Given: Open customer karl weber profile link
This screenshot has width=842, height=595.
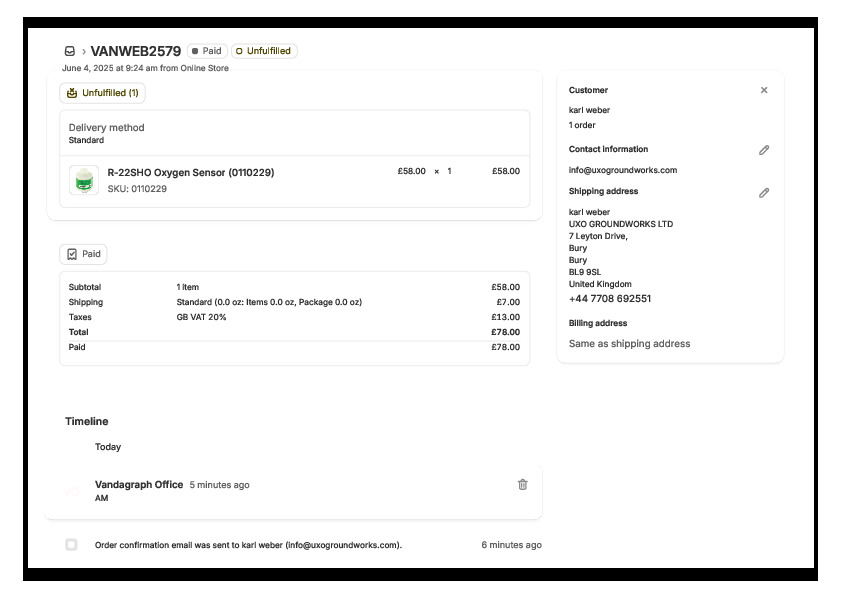Looking at the screenshot, I should [589, 110].
